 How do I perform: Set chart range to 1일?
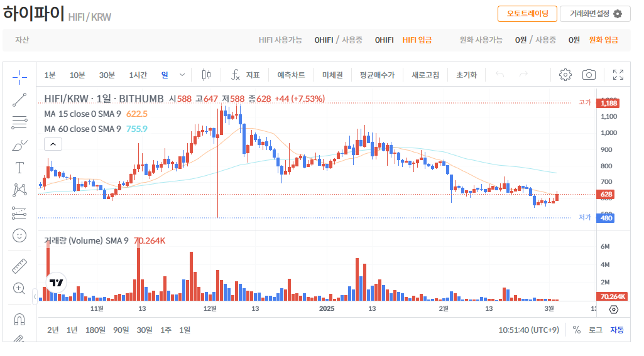coord(185,330)
